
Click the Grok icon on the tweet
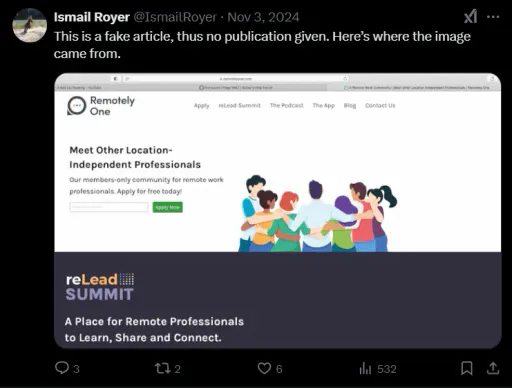470,17
